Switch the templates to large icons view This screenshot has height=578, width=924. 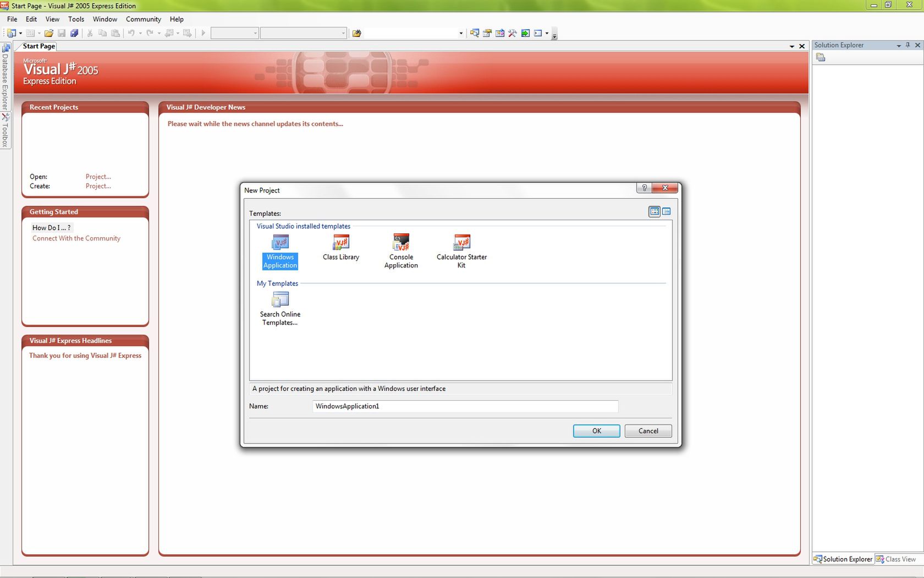[x=654, y=211]
